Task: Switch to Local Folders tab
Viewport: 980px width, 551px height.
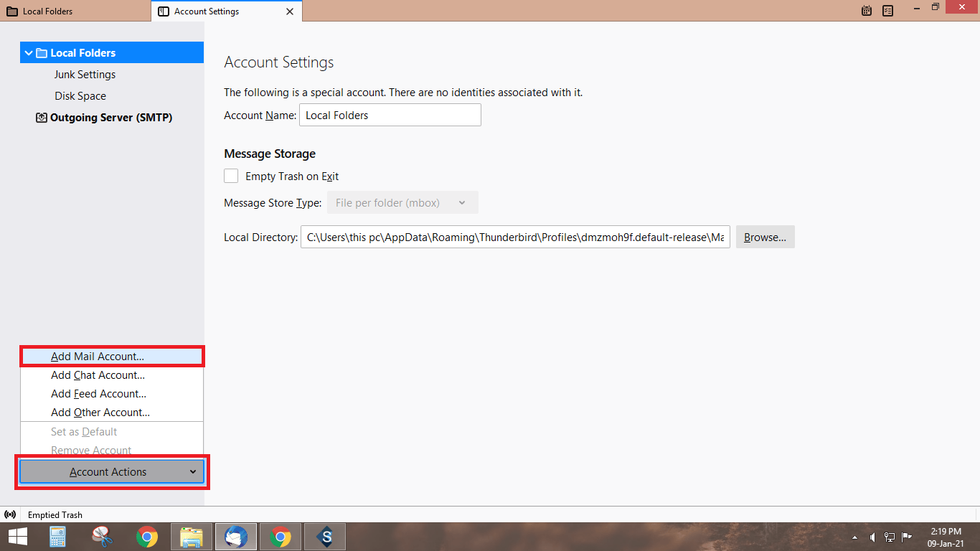Action: point(75,11)
